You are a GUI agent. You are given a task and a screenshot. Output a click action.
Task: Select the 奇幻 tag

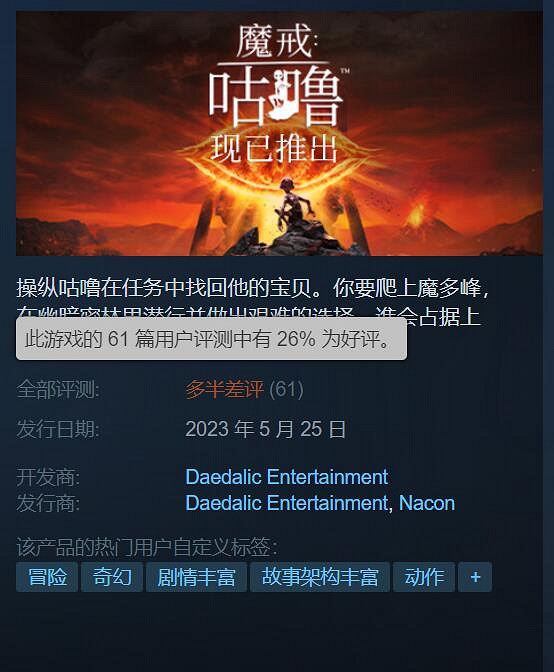click(x=112, y=577)
